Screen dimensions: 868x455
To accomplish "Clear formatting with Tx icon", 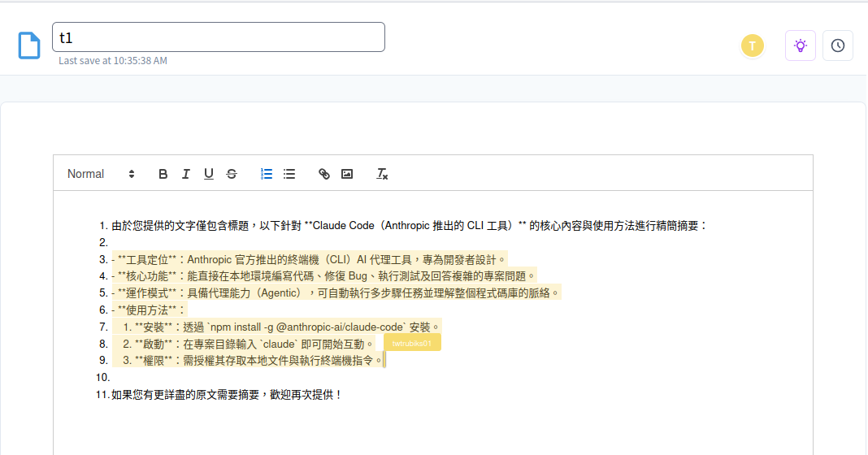I will click(x=382, y=174).
